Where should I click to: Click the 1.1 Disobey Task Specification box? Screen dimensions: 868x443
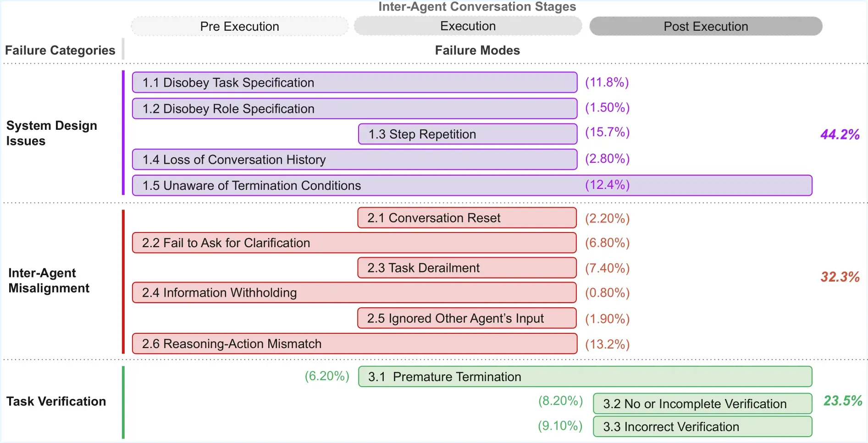[354, 83]
